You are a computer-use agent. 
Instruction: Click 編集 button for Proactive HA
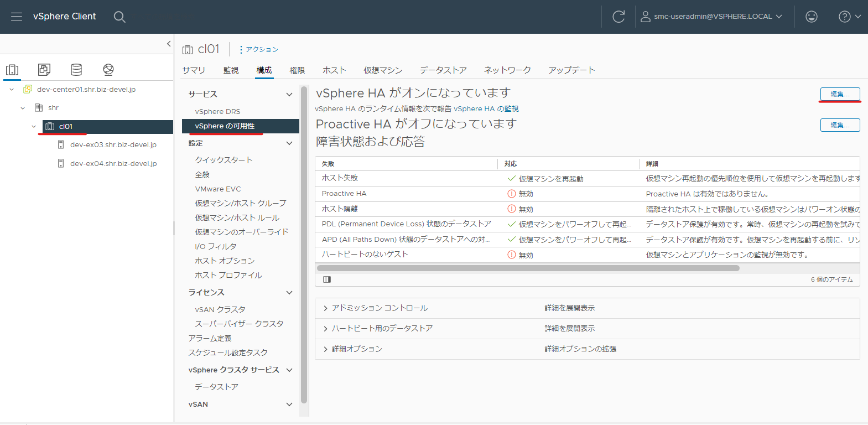pos(840,125)
